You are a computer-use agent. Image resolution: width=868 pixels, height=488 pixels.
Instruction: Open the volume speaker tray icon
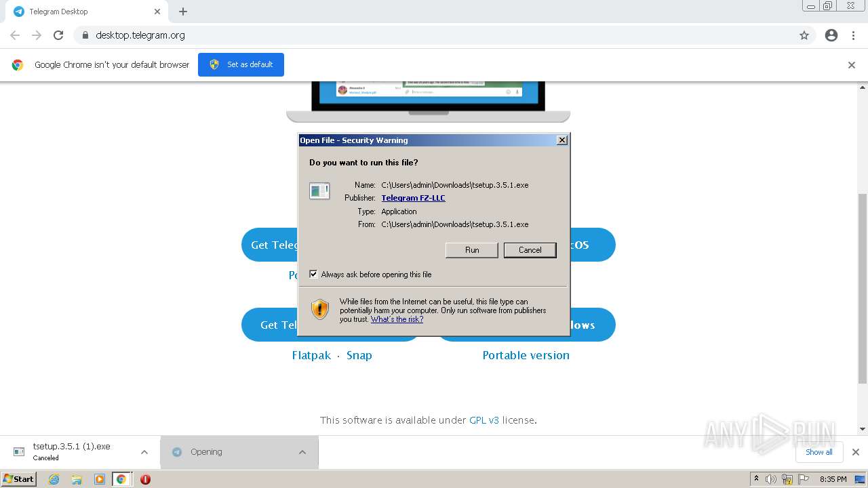click(771, 479)
